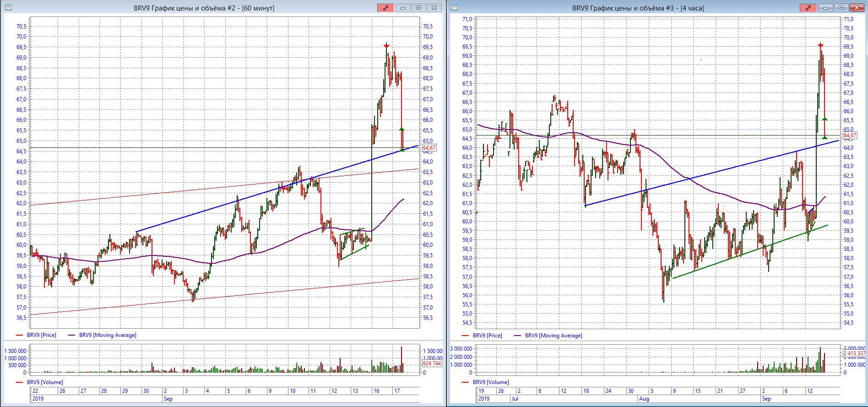Select the BRV9 [Price] legend in the 60-minute chart
868x407 pixels.
click(41, 335)
